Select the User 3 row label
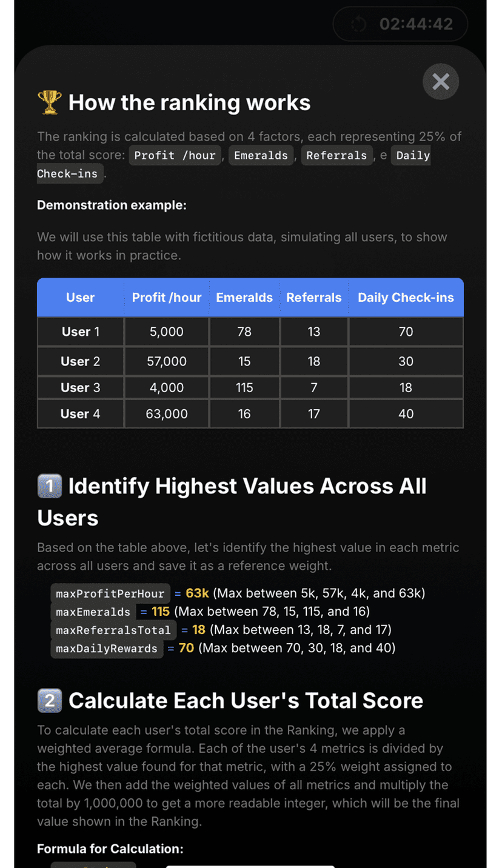 pyautogui.click(x=80, y=387)
